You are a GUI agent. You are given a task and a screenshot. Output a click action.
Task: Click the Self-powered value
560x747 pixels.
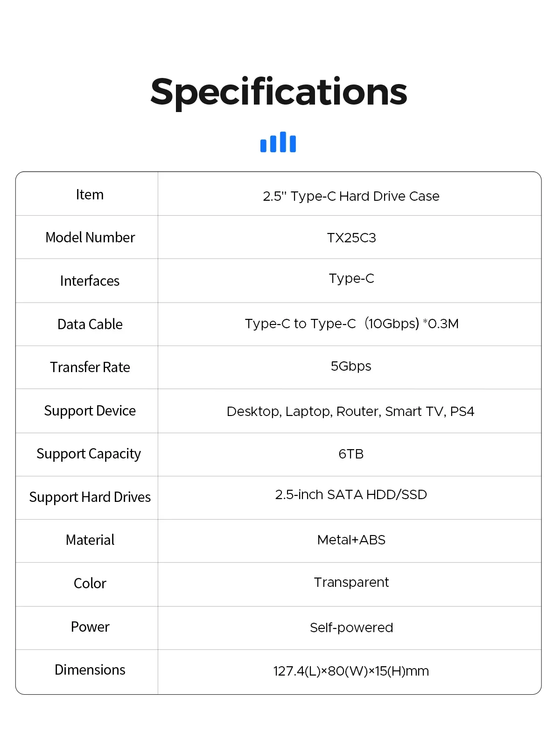351,627
